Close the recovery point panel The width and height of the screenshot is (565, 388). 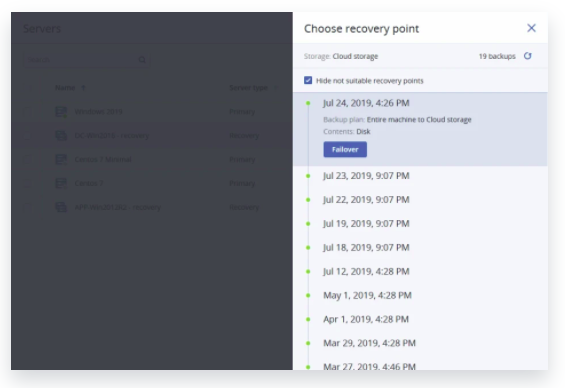pyautogui.click(x=531, y=28)
